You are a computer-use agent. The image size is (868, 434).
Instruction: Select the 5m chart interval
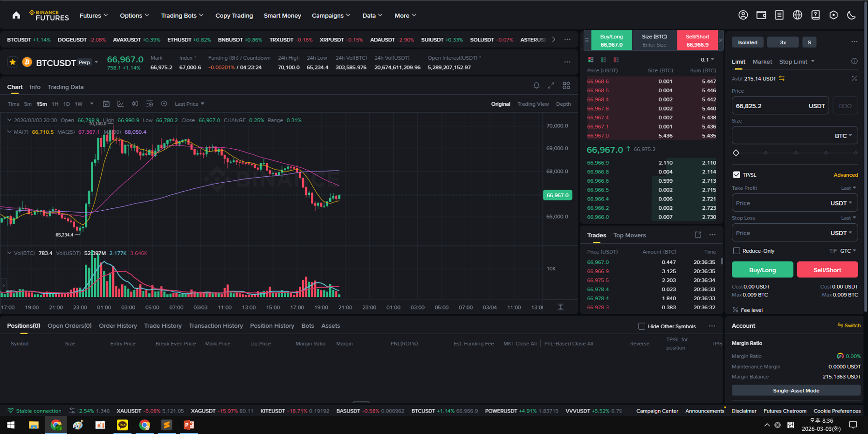pyautogui.click(x=28, y=104)
